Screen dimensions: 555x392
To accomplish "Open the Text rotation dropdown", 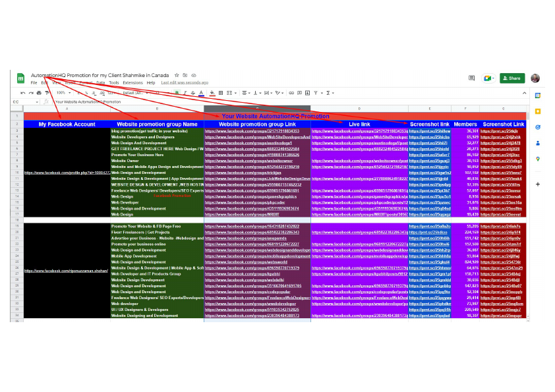I will pyautogui.click(x=279, y=93).
